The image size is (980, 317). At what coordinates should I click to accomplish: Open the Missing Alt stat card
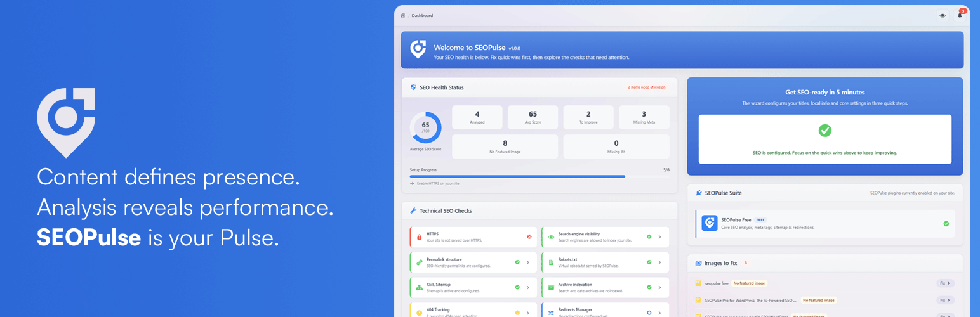[616, 146]
